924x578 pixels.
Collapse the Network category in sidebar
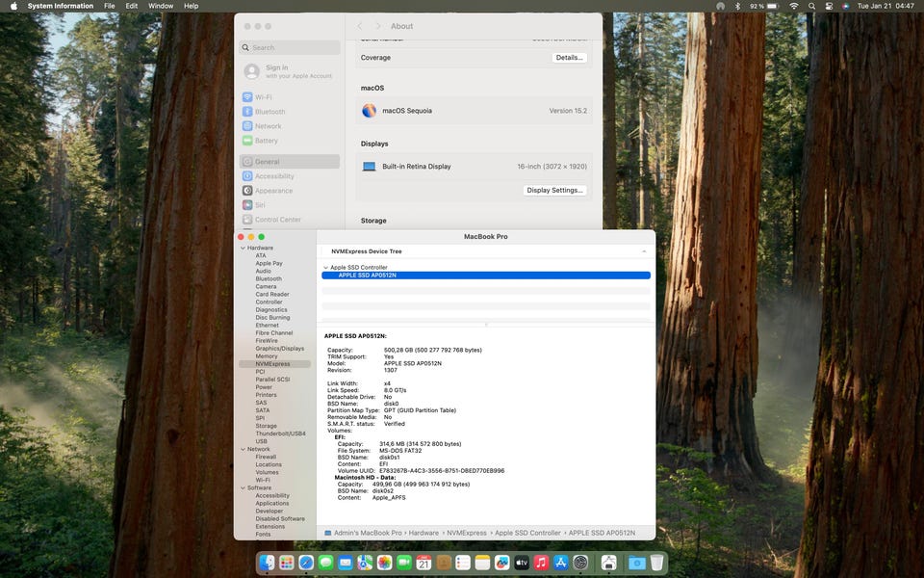click(242, 449)
